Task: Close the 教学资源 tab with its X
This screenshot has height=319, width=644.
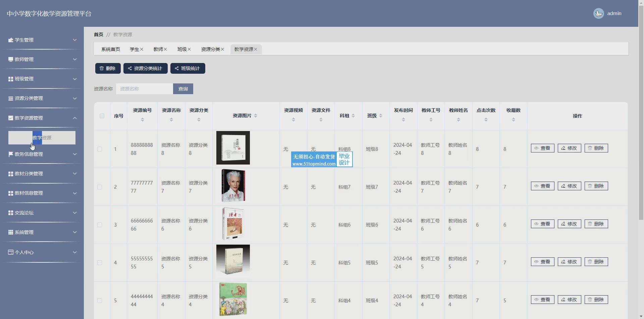Action: tap(256, 49)
